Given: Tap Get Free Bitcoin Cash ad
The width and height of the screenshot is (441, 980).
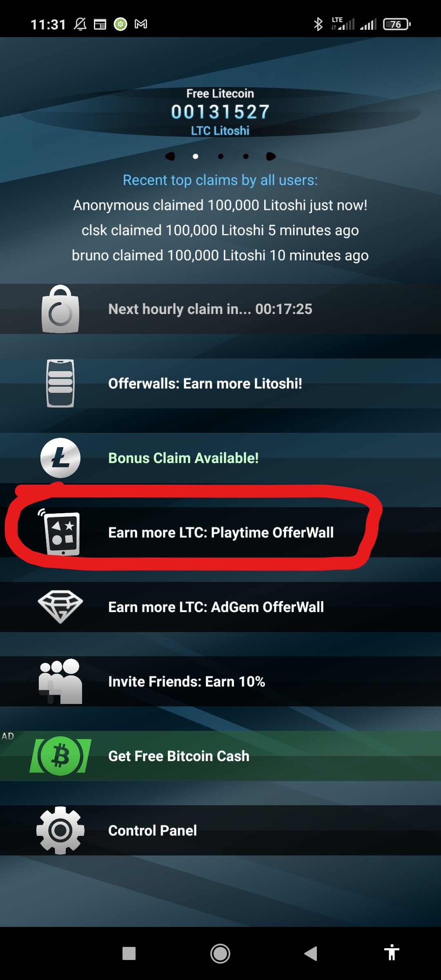Looking at the screenshot, I should pyautogui.click(x=220, y=756).
